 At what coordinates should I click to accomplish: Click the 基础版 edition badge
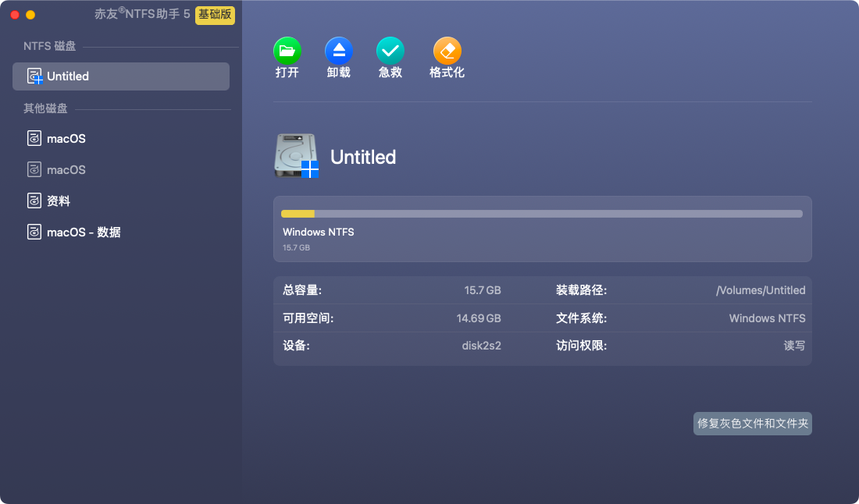(x=215, y=15)
